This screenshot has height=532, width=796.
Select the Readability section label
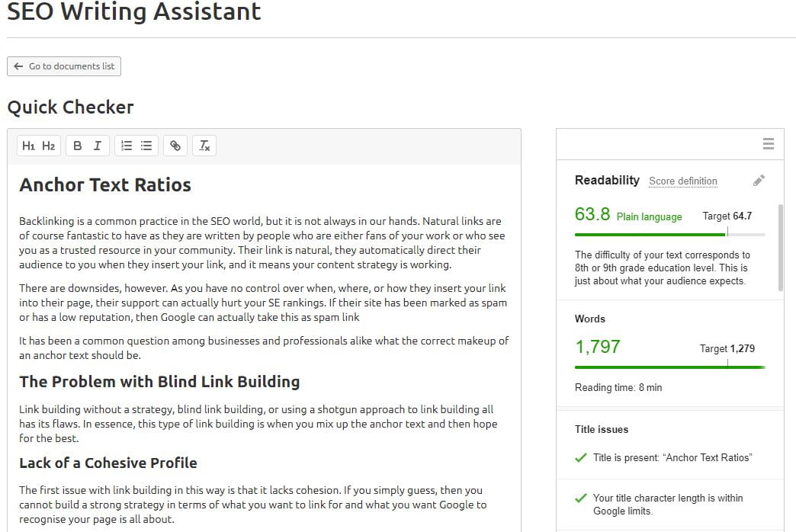607,181
